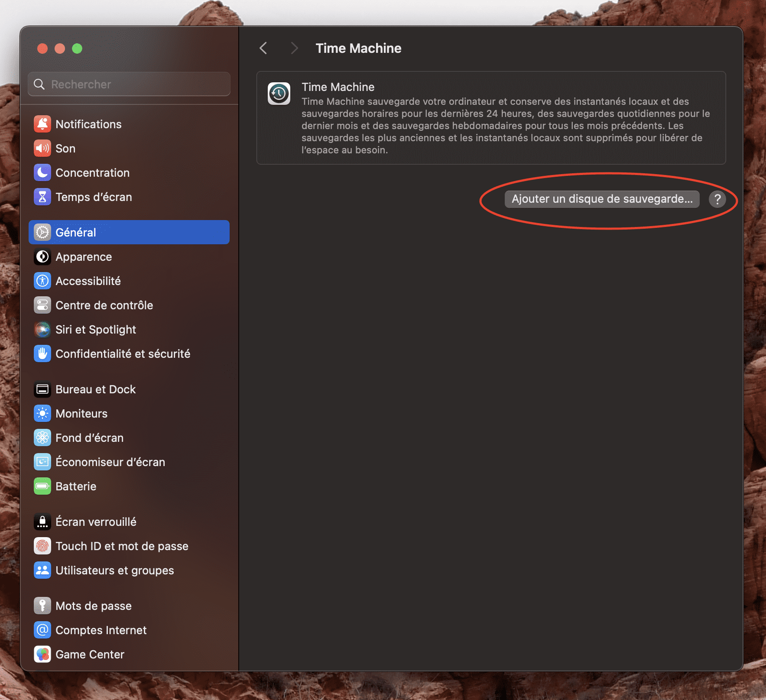The image size is (766, 700).
Task: Click the Général gear icon
Action: pos(42,233)
